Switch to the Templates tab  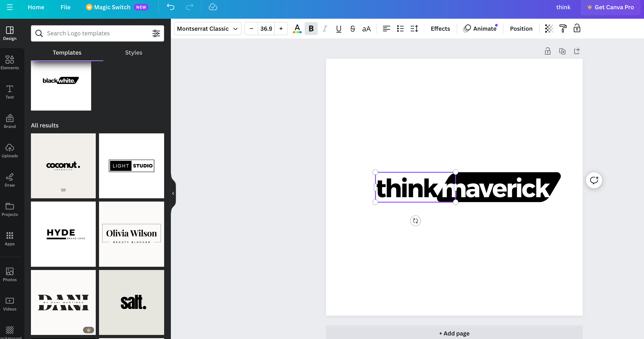tap(67, 52)
